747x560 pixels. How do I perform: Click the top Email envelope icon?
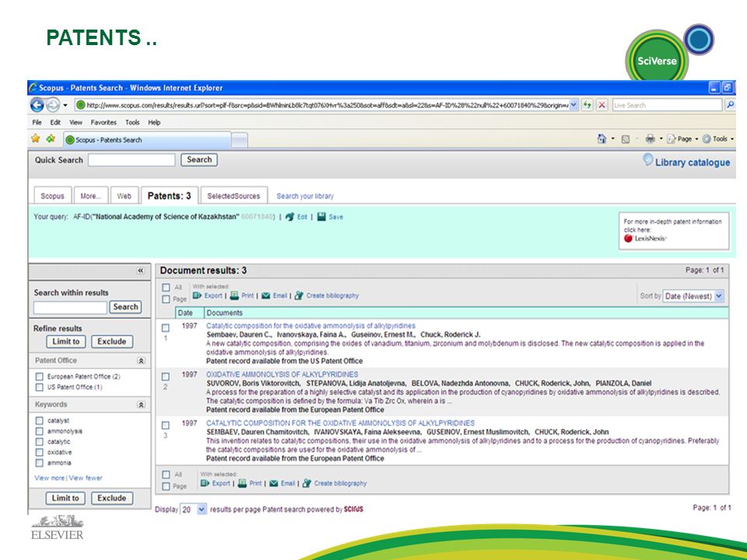click(266, 296)
